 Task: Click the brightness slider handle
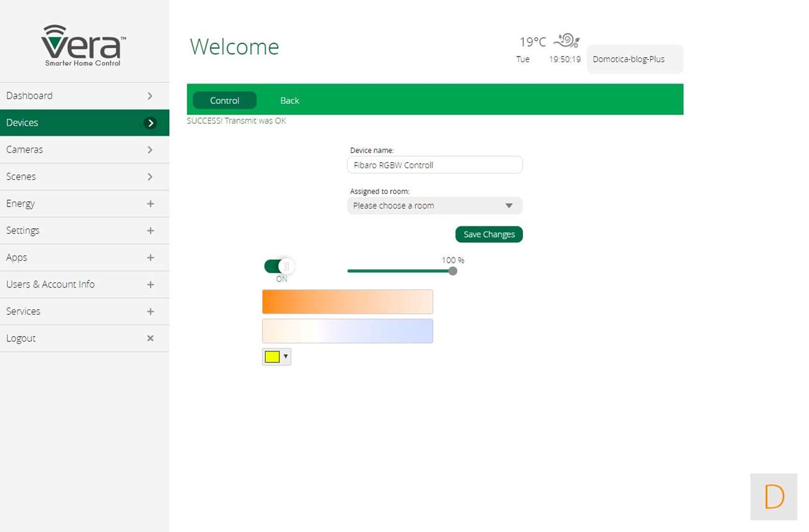pyautogui.click(x=453, y=271)
